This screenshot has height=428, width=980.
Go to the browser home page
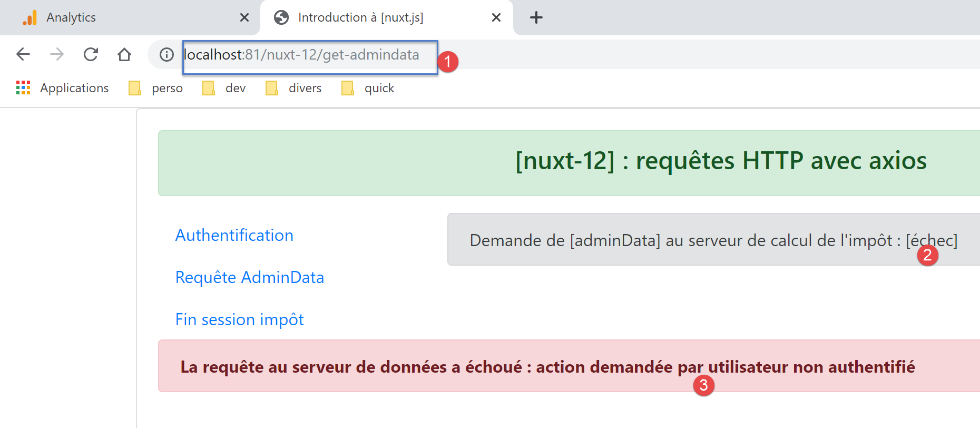[x=124, y=54]
